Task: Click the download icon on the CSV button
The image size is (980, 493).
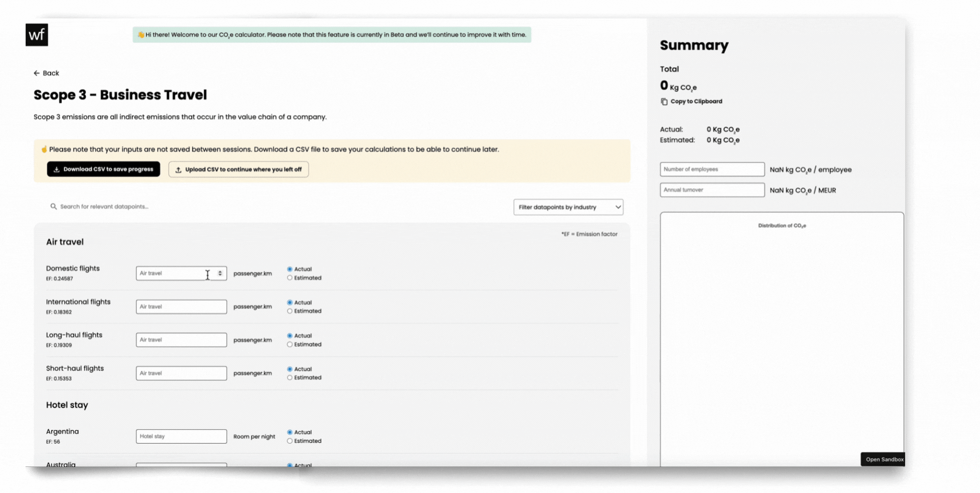Action: click(57, 169)
